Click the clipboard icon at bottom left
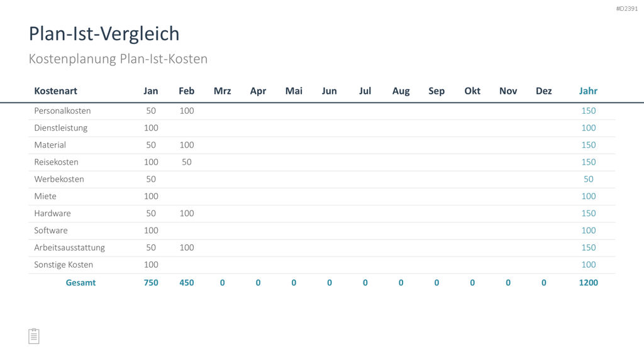 [x=34, y=336]
